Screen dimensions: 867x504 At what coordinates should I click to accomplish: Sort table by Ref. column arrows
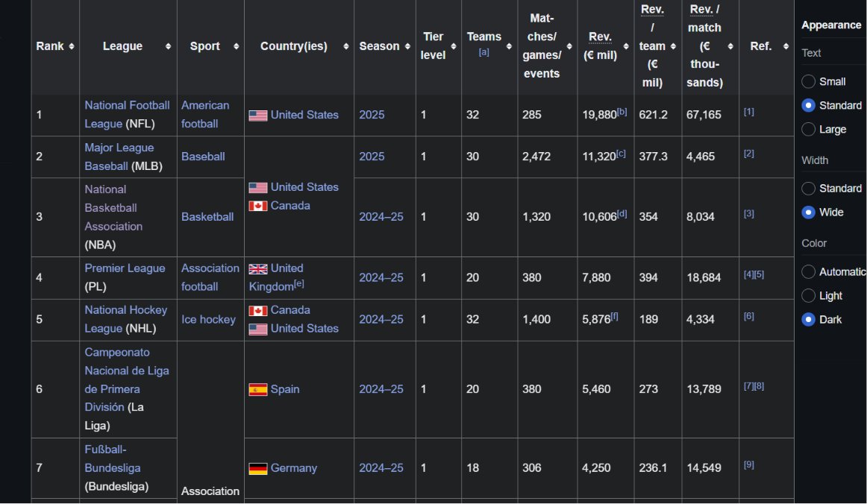tap(786, 46)
